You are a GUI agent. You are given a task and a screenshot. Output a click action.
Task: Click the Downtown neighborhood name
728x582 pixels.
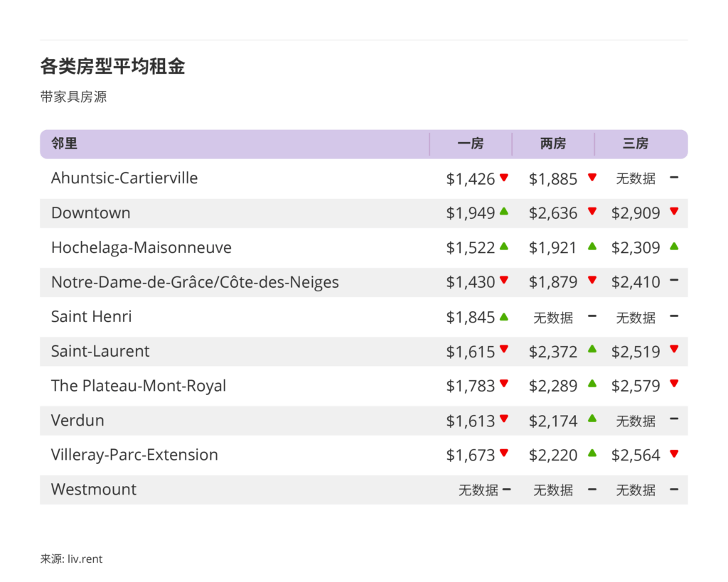point(90,213)
